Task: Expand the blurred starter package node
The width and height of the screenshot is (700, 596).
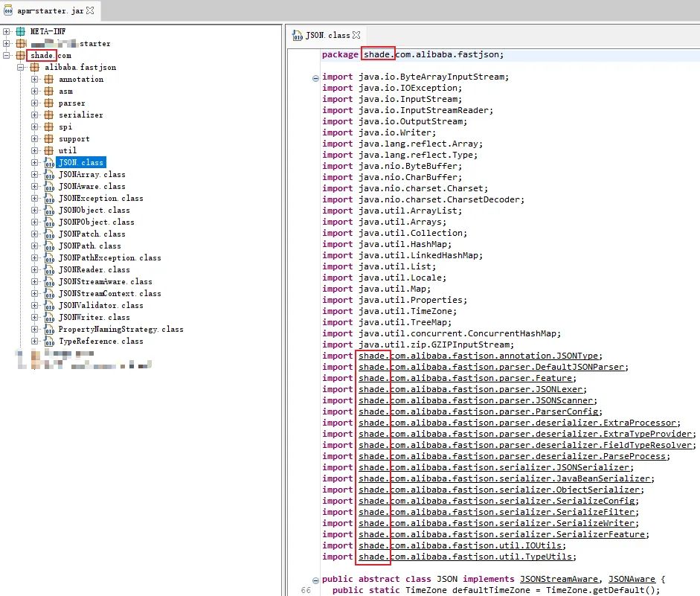Action: (x=6, y=43)
